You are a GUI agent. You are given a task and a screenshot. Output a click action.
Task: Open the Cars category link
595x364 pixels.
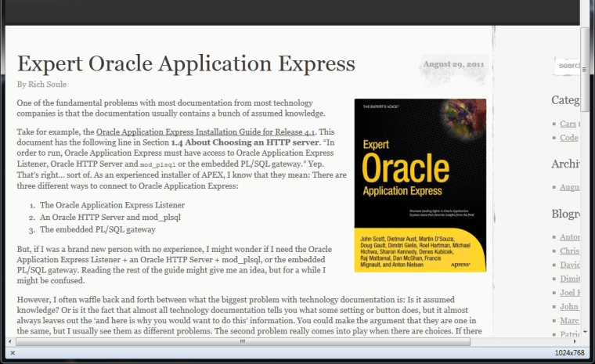click(x=568, y=124)
